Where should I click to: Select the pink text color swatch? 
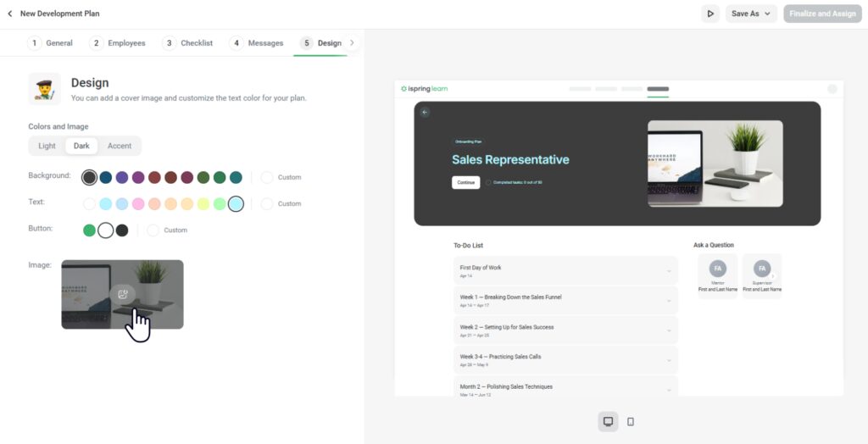138,203
